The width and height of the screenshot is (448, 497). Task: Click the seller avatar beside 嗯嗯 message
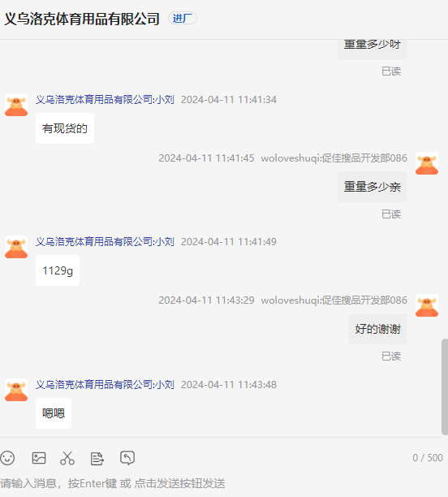pyautogui.click(x=16, y=390)
